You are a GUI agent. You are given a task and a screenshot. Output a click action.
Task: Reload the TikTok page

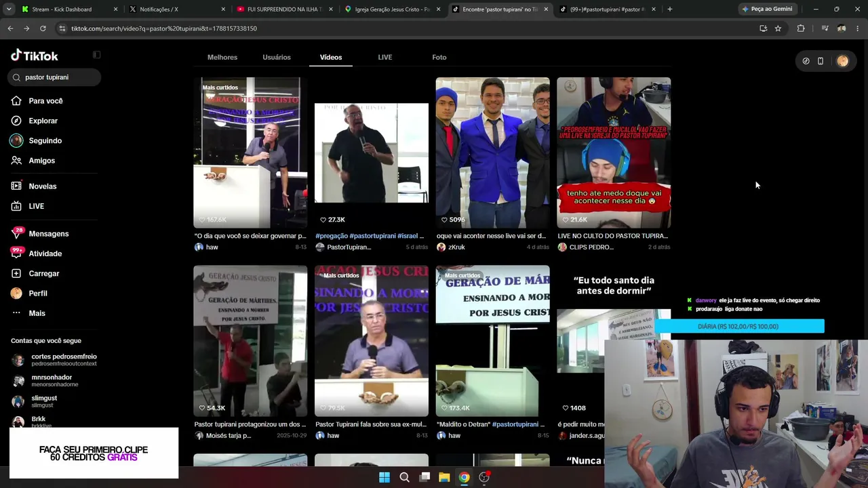point(43,28)
